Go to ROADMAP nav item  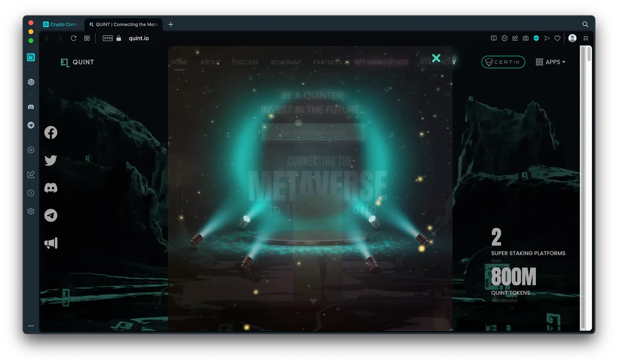coord(286,62)
